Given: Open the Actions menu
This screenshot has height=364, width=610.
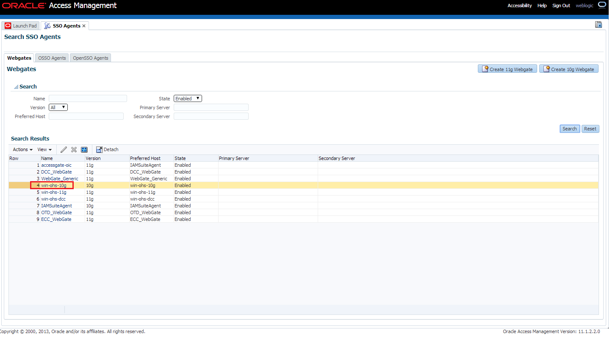Looking at the screenshot, I should pos(22,149).
